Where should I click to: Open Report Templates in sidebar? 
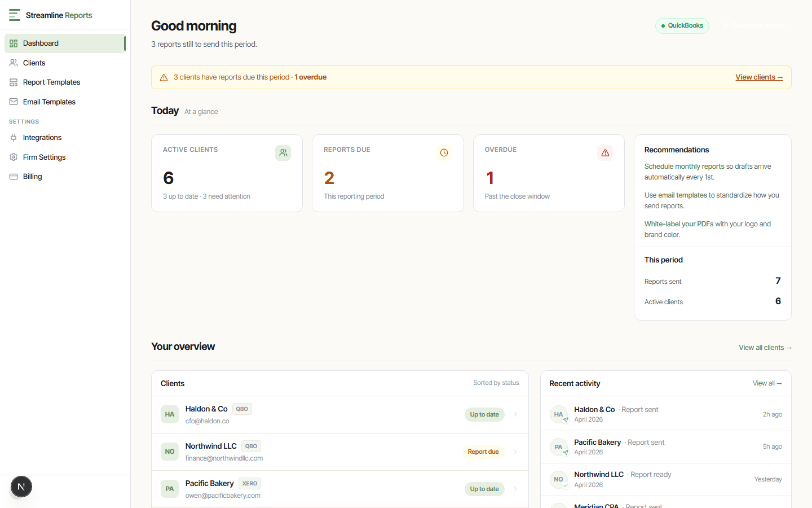coord(65,82)
